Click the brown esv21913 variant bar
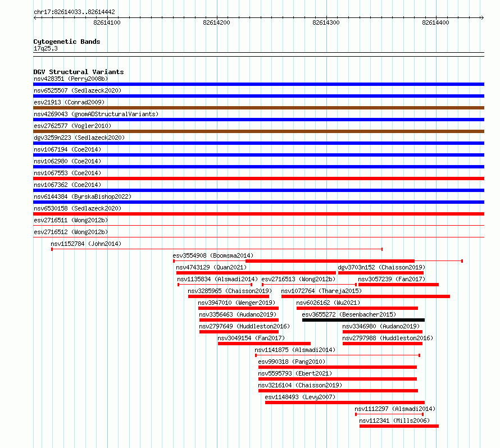Viewport: 500px width, 448px height. coord(258,108)
